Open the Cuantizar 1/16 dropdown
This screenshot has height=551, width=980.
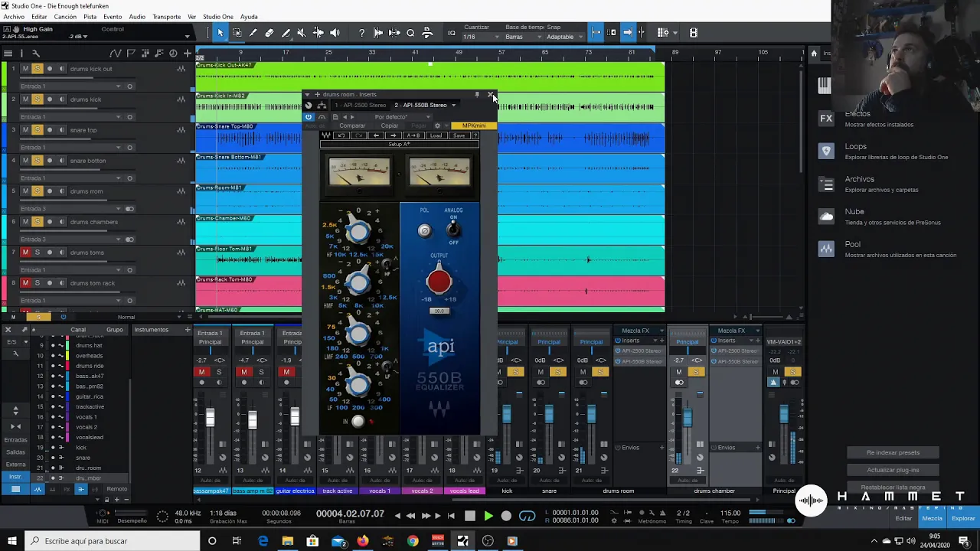tap(482, 37)
